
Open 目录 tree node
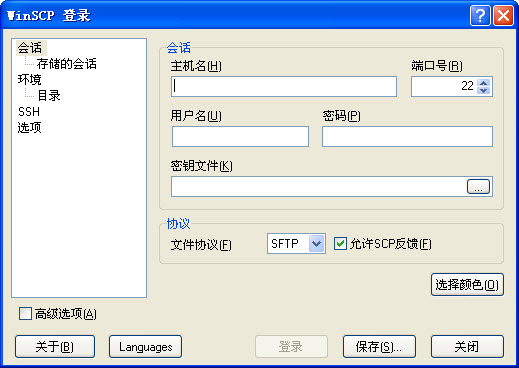(49, 95)
